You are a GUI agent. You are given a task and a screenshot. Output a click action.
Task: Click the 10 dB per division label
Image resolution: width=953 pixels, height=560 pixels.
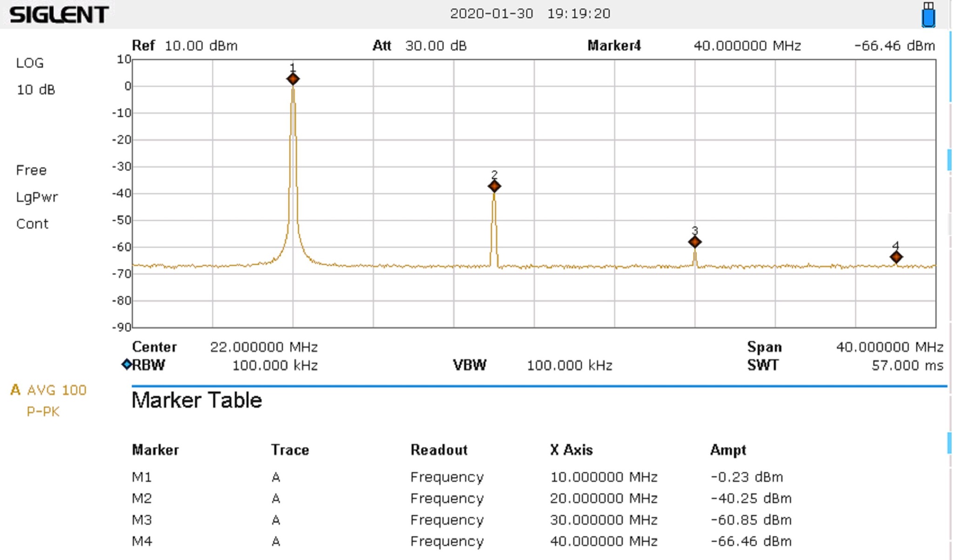click(36, 89)
